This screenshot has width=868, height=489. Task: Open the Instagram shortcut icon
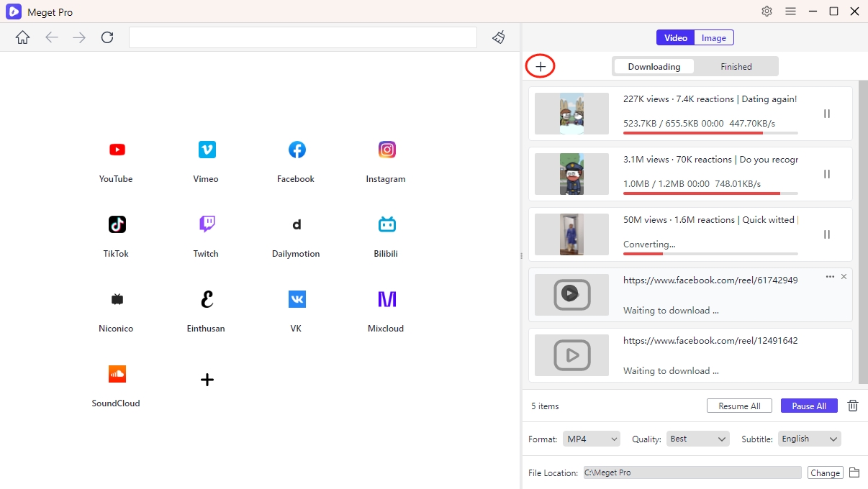point(387,150)
